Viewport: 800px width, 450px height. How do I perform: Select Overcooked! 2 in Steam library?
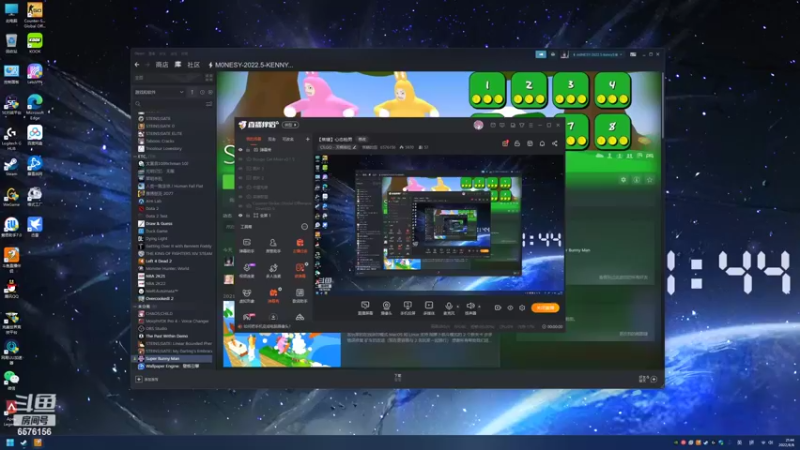click(x=160, y=298)
